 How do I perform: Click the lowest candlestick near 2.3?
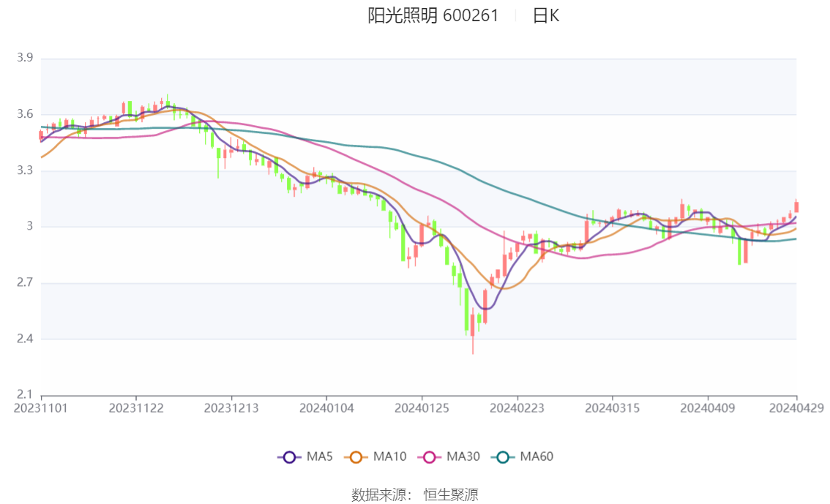pyautogui.click(x=473, y=331)
